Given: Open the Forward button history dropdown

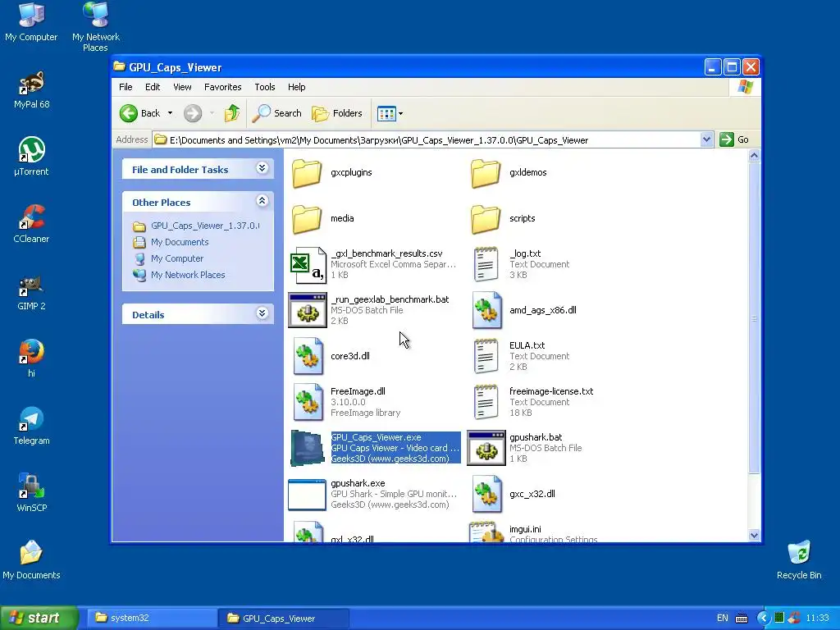Looking at the screenshot, I should coord(212,113).
